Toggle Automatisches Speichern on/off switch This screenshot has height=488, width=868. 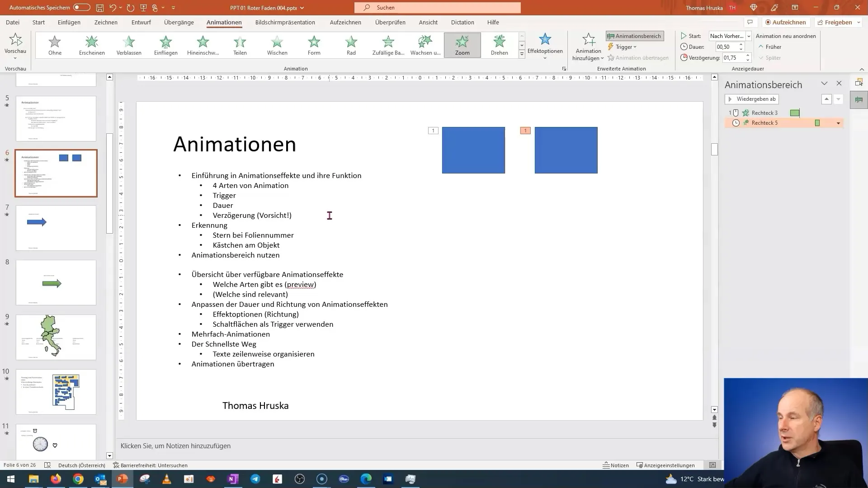pos(82,7)
